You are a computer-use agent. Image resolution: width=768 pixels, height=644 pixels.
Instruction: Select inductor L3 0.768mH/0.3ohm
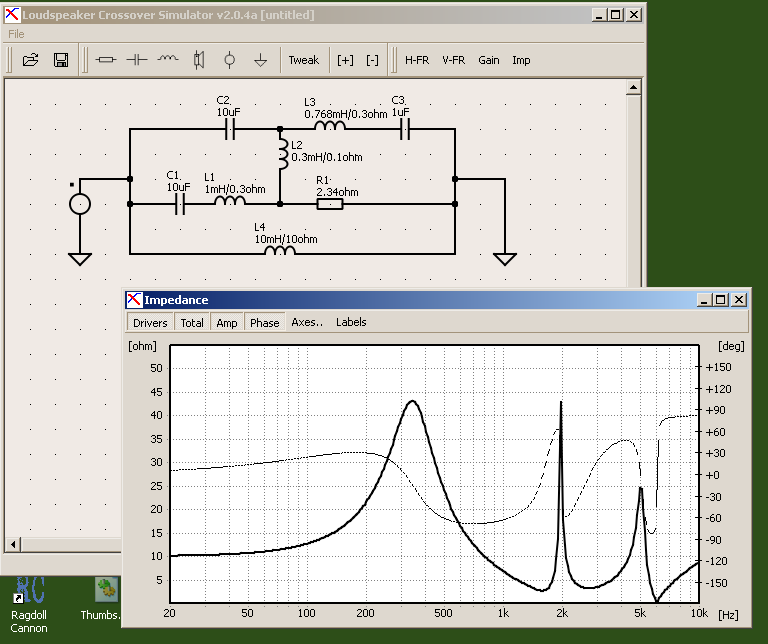(x=330, y=126)
